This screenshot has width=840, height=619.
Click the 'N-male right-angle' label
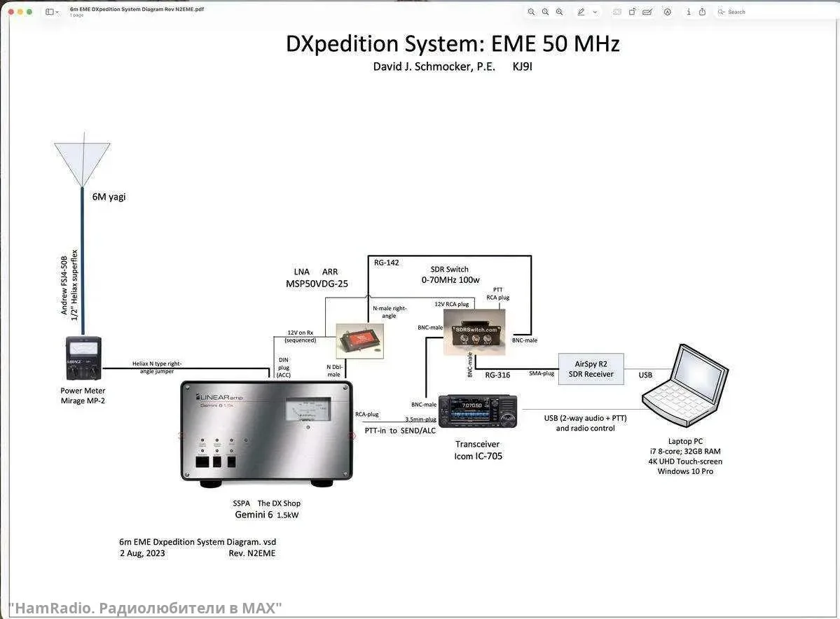click(390, 312)
